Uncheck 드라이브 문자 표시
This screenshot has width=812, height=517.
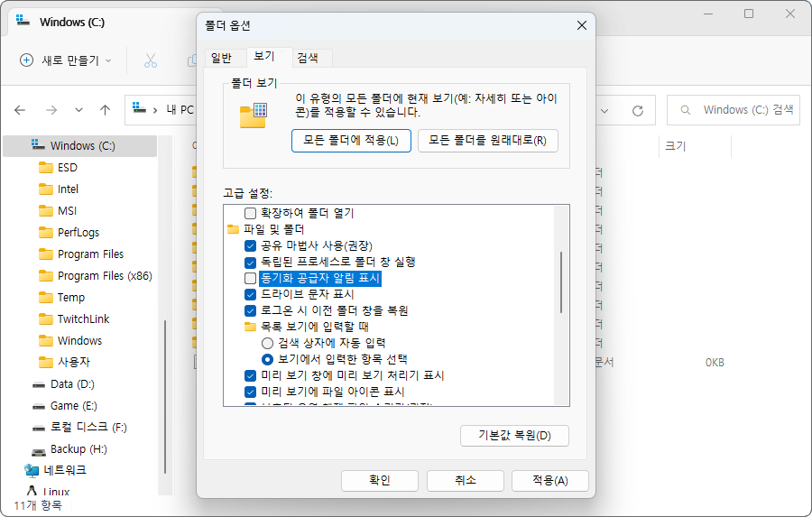pos(250,294)
